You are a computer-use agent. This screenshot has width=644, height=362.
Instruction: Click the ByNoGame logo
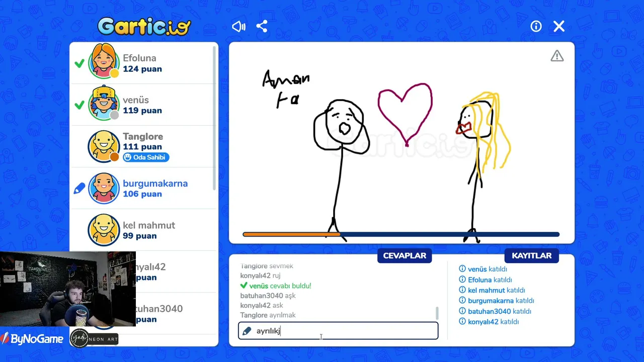(x=32, y=339)
